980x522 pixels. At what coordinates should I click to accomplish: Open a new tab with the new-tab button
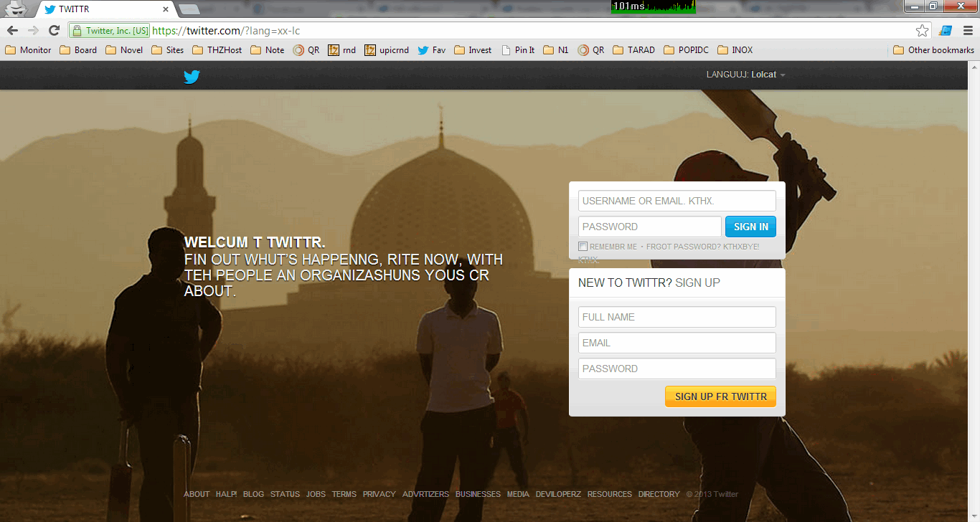(x=189, y=9)
